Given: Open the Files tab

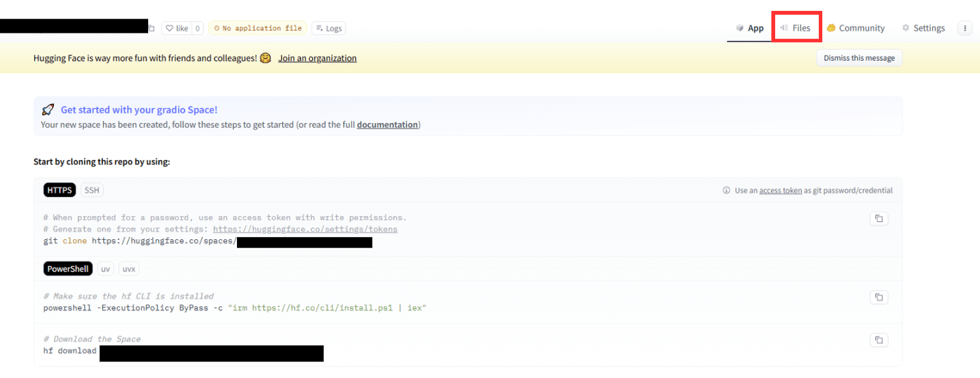Looking at the screenshot, I should pos(796,28).
